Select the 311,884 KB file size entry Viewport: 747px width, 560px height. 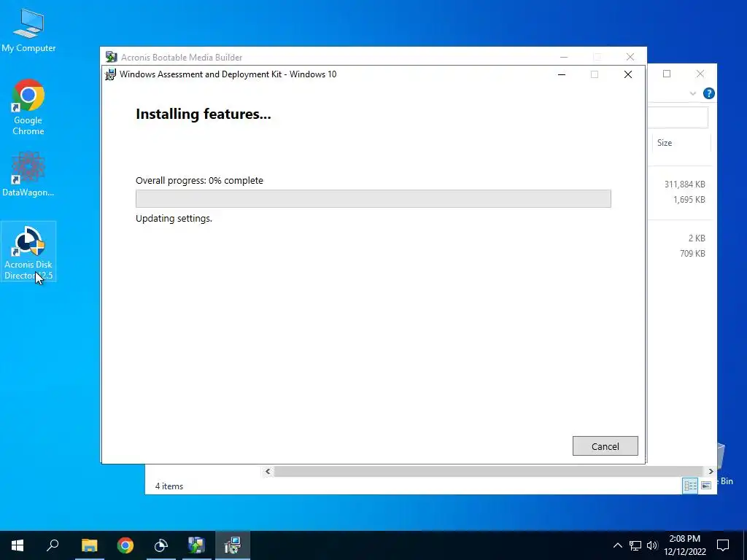tap(684, 184)
